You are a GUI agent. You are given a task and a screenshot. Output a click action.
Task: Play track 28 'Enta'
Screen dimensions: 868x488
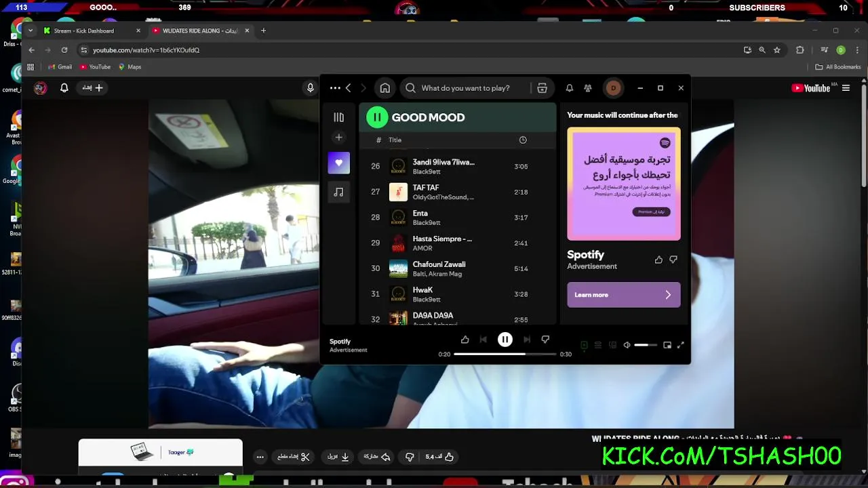(x=457, y=218)
